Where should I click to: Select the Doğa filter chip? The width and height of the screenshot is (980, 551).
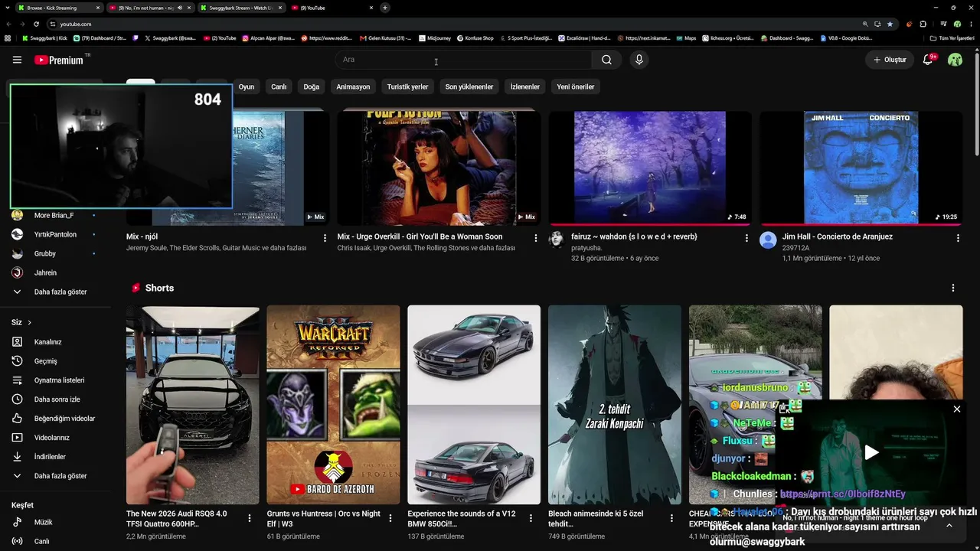[312, 86]
